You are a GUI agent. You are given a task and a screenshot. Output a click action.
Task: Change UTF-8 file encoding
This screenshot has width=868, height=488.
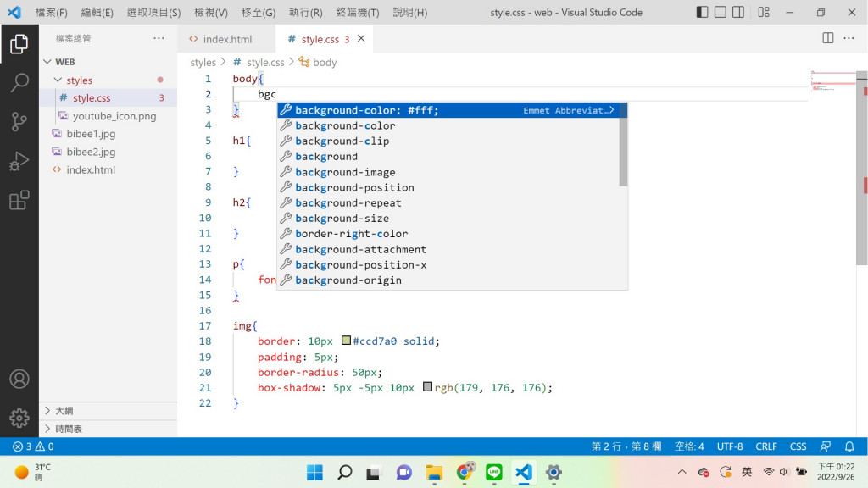coord(730,446)
